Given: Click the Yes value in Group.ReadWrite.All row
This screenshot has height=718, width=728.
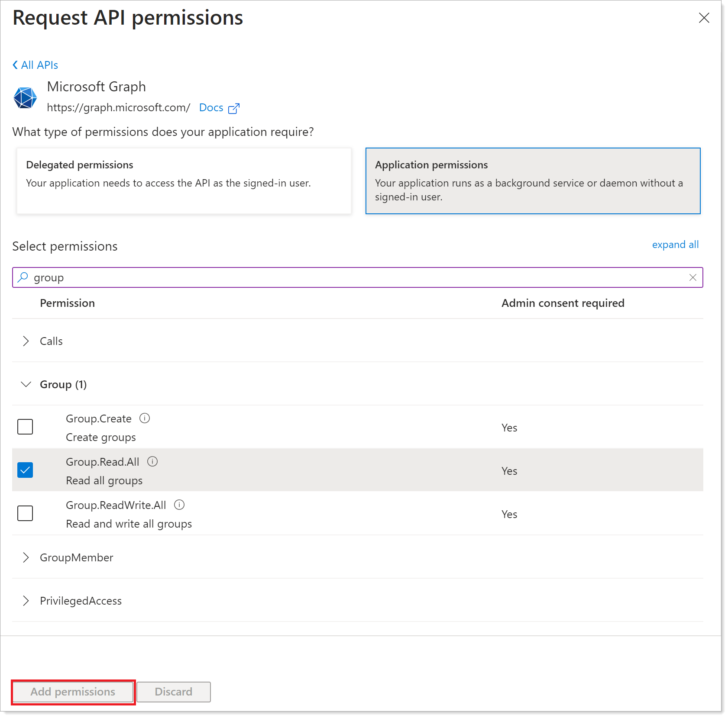Looking at the screenshot, I should tap(509, 514).
